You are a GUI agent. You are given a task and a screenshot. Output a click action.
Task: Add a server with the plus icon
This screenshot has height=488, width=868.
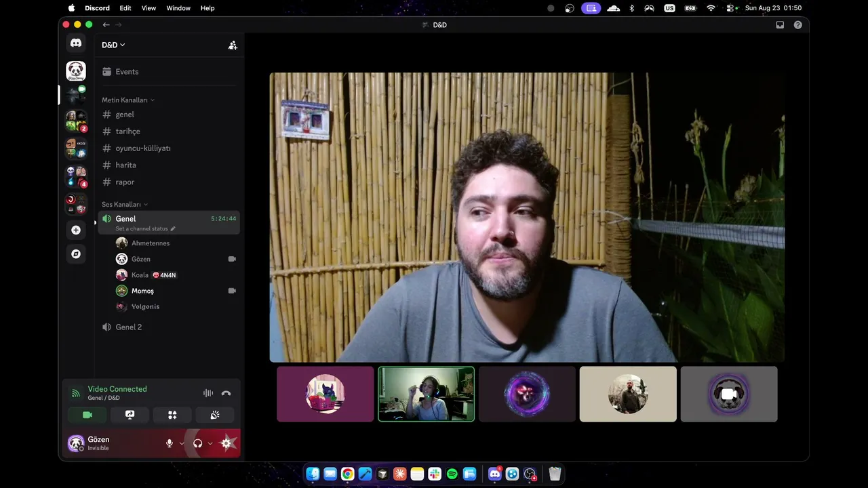tap(76, 230)
